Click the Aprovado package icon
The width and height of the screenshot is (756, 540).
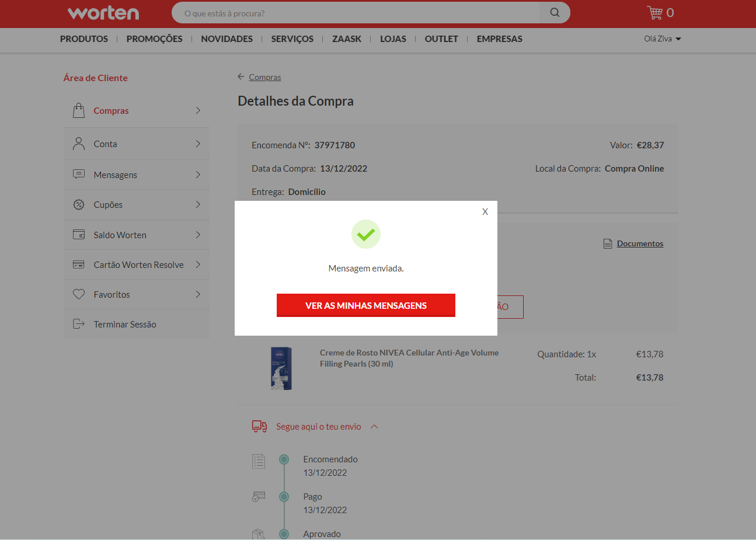pos(259,534)
